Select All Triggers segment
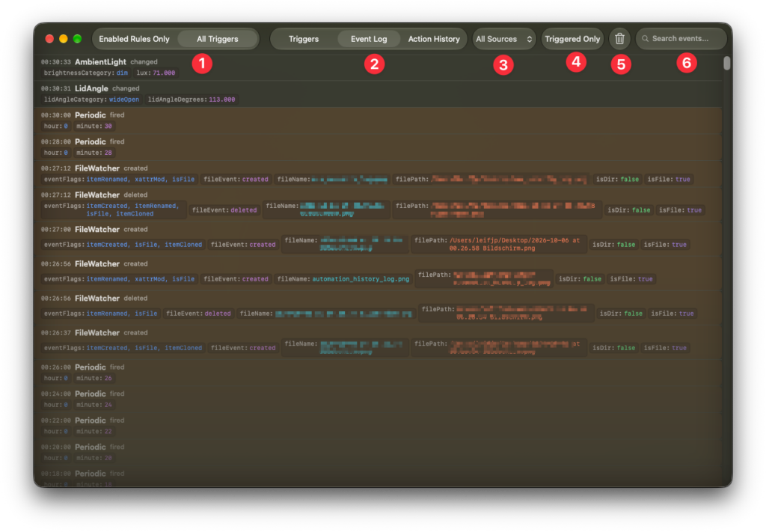The width and height of the screenshot is (766, 532). pyautogui.click(x=218, y=39)
